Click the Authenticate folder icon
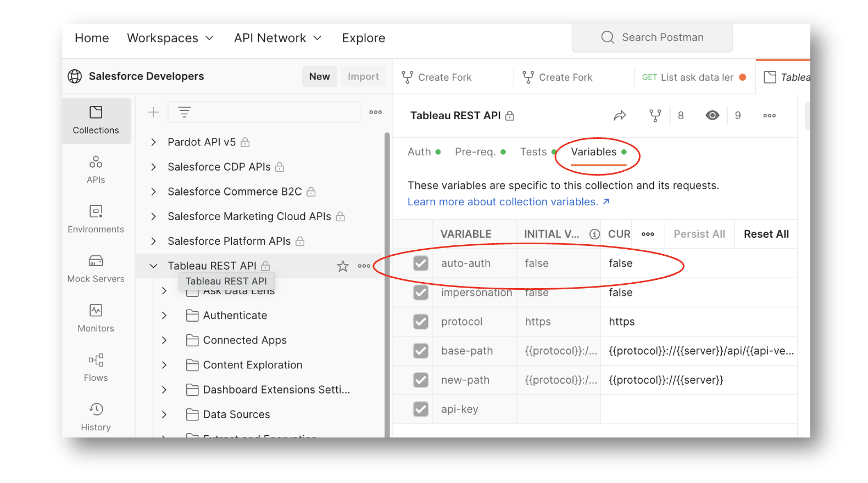Image resolution: width=868 pixels, height=483 pixels. point(192,316)
